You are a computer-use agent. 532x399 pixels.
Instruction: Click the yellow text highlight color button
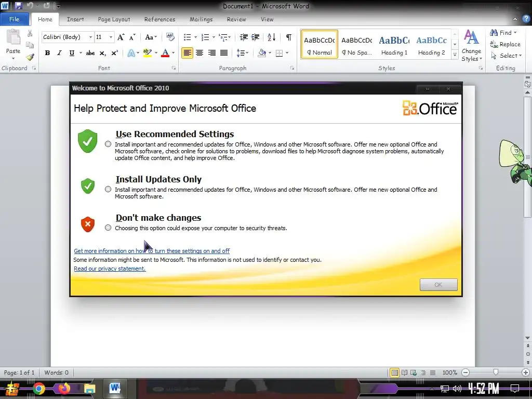[147, 53]
